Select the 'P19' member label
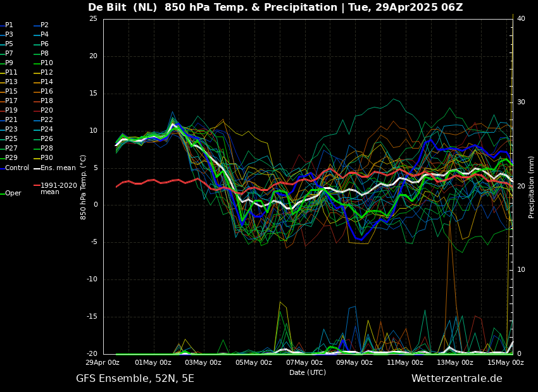The image size is (538, 392). 11,111
